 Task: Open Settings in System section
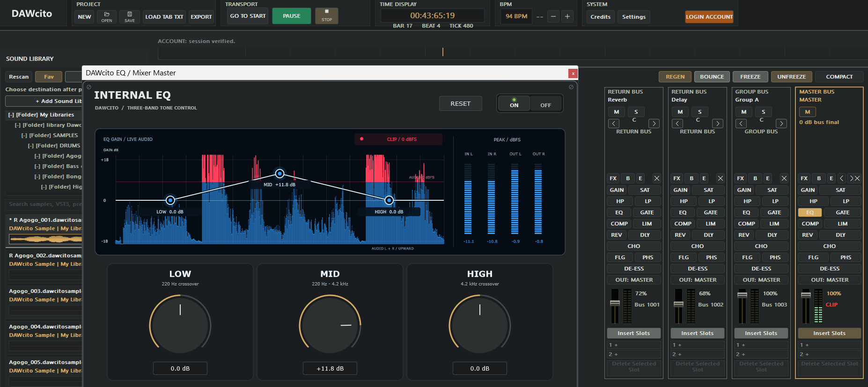[x=633, y=17]
